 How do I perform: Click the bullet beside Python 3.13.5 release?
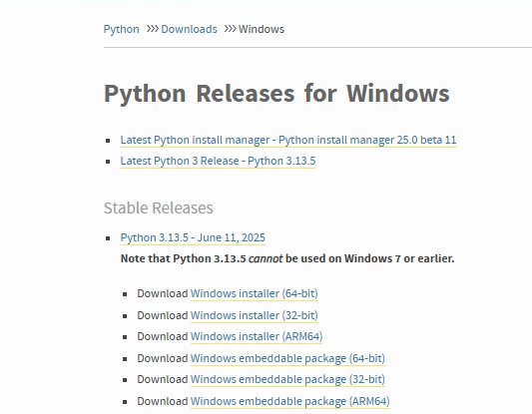[108, 238]
